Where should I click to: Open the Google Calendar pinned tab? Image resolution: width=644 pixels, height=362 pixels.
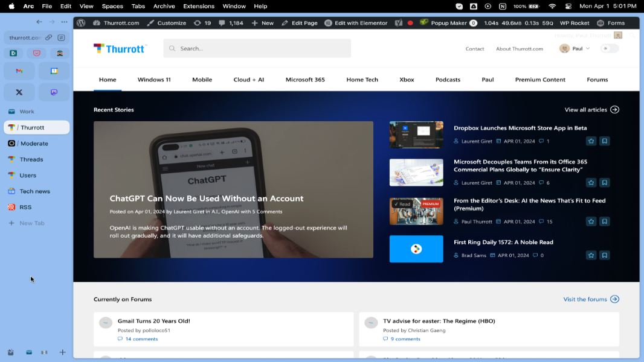tap(53, 71)
